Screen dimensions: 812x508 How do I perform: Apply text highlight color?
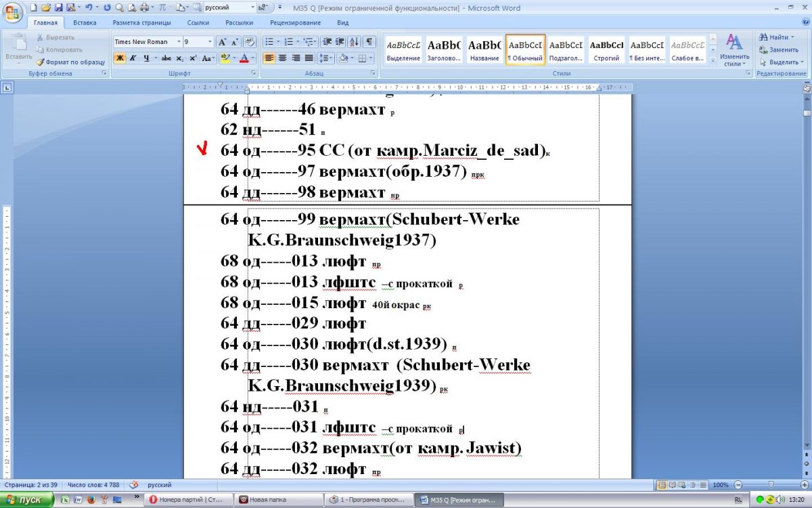[x=225, y=58]
